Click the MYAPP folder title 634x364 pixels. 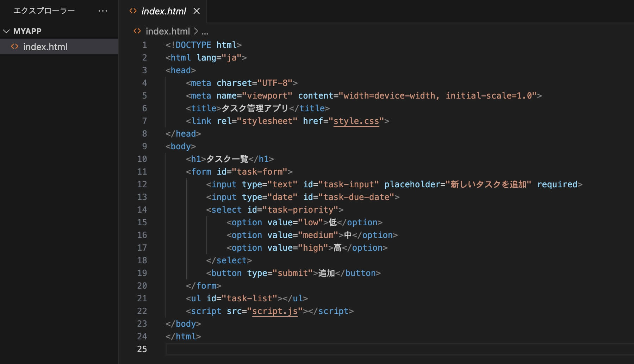click(27, 31)
